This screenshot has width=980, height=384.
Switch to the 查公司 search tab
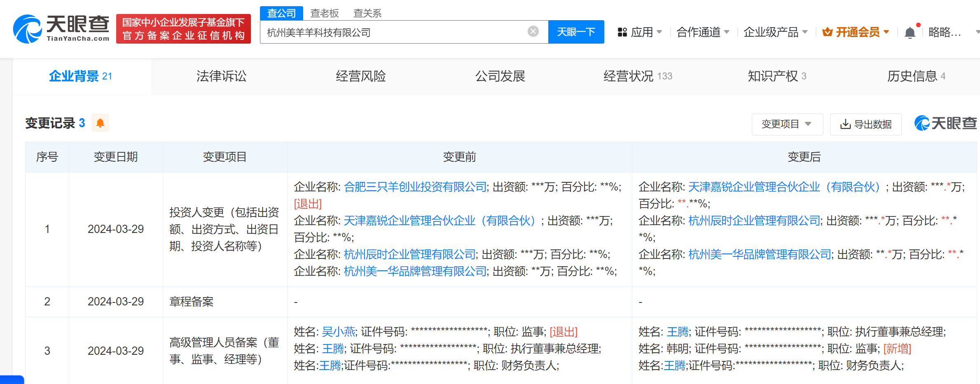(281, 13)
